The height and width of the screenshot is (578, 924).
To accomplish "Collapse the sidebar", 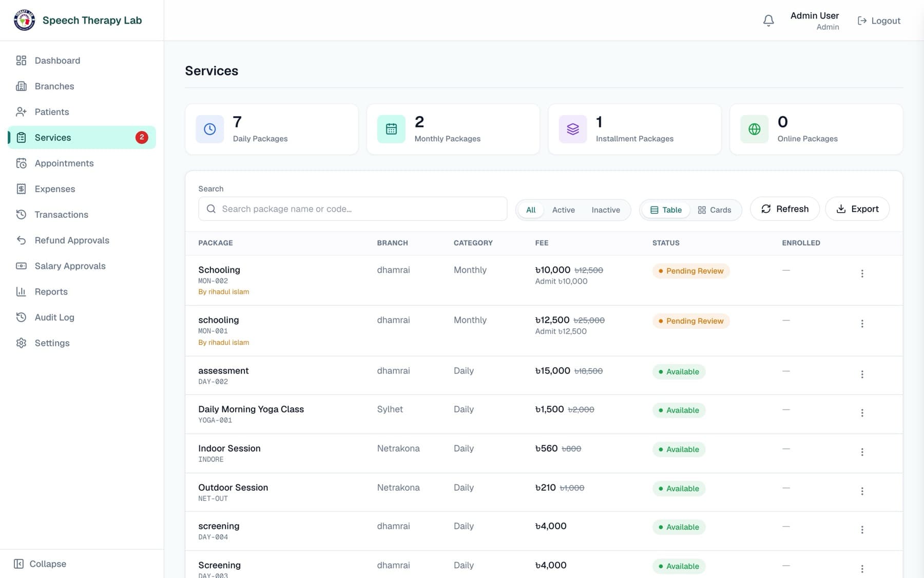I will coord(40,564).
